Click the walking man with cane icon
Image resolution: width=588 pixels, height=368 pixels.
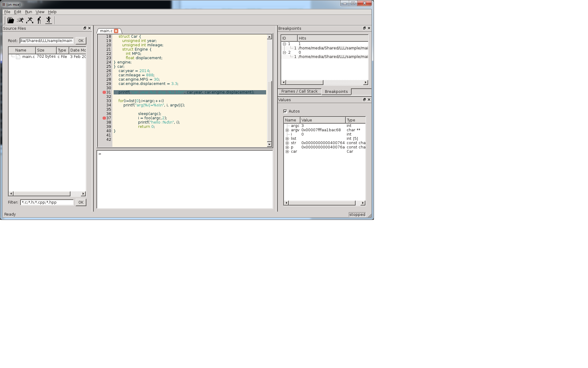click(x=39, y=20)
